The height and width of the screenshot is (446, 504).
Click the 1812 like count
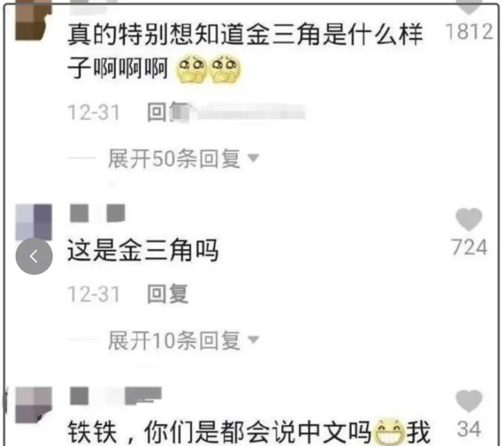(x=469, y=31)
